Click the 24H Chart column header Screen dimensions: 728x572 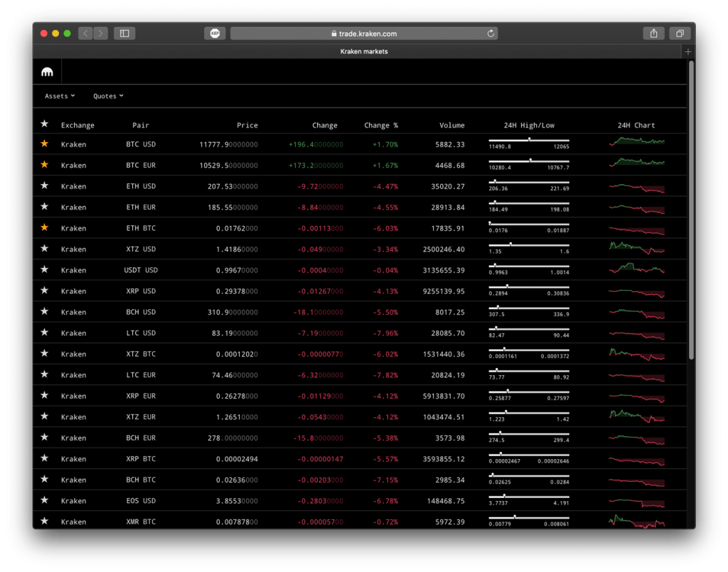[636, 125]
